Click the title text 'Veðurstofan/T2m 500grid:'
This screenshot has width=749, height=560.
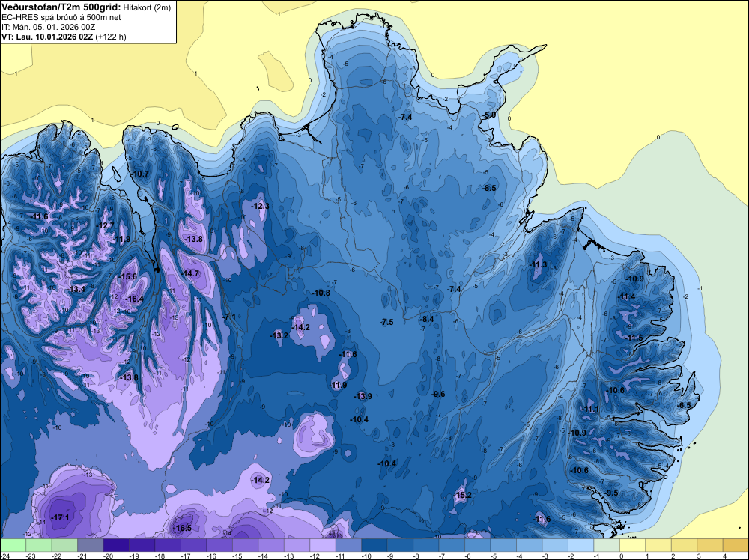(61, 7)
